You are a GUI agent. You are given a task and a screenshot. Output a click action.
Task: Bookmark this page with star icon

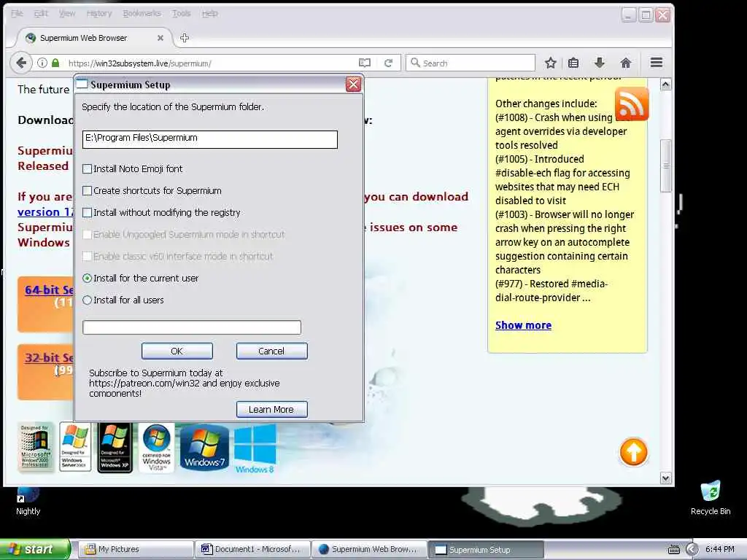(x=551, y=63)
